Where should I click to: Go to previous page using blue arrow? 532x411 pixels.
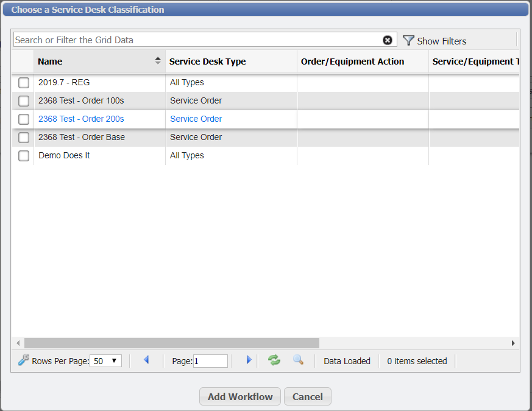tap(146, 360)
